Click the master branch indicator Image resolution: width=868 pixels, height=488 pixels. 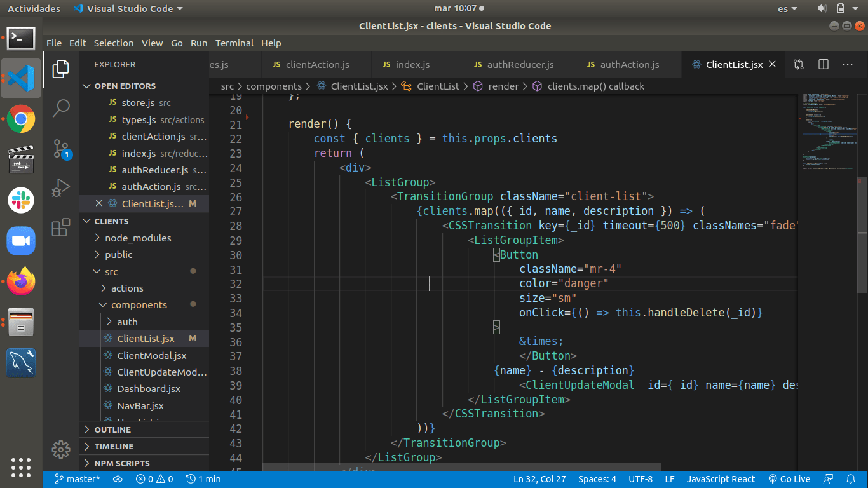(x=77, y=479)
